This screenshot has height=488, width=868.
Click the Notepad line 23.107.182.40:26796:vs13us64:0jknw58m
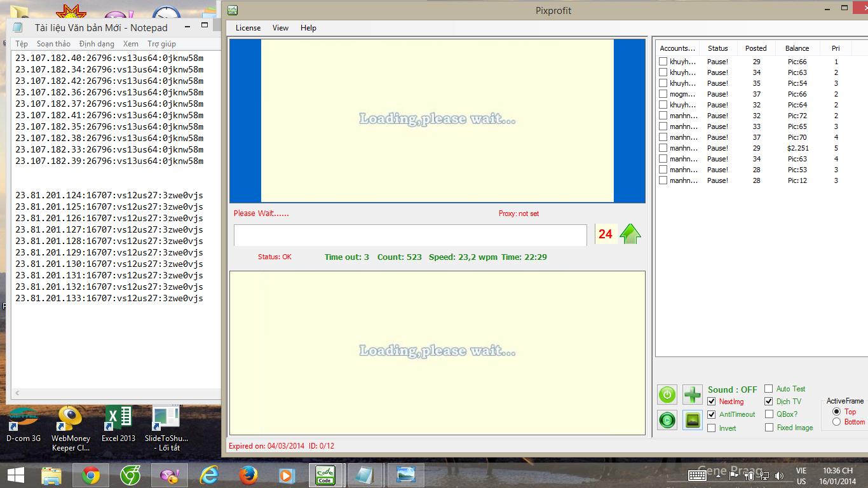coord(109,58)
